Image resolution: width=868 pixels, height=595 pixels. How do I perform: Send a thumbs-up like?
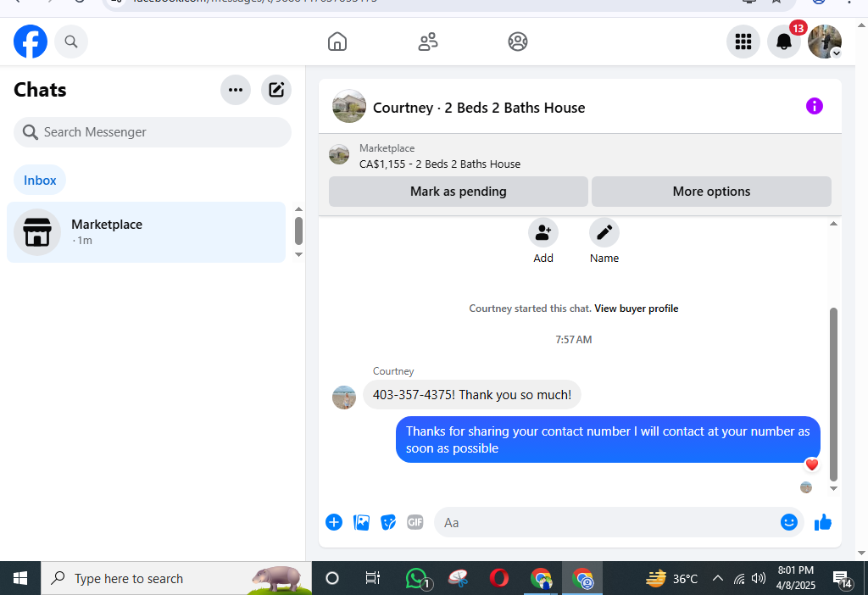[x=823, y=522]
